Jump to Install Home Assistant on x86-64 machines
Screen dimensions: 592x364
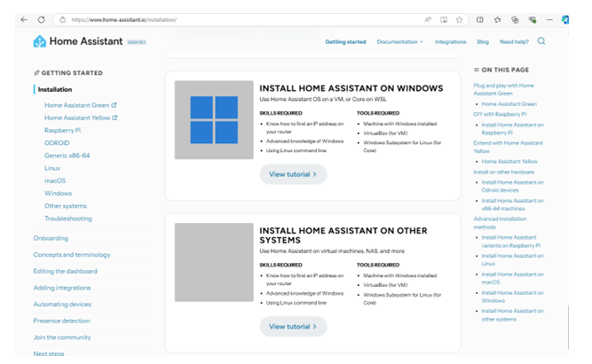point(512,205)
